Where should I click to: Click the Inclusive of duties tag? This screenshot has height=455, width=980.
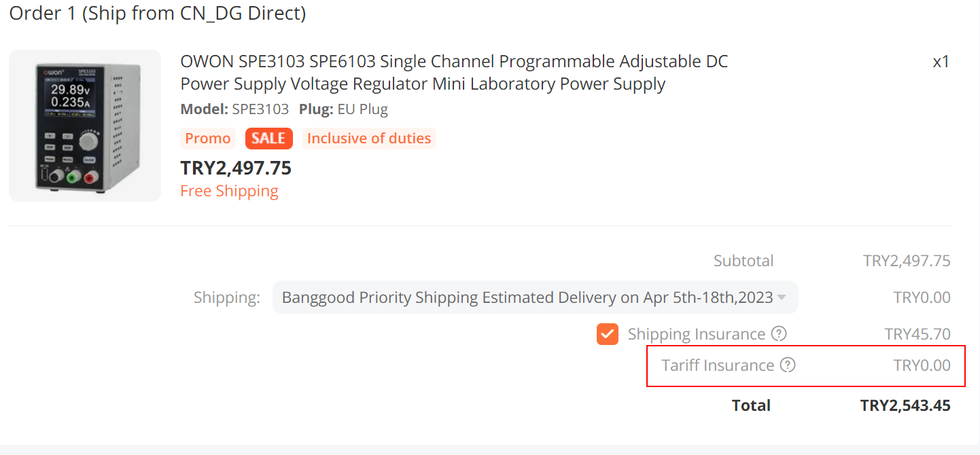tap(368, 139)
